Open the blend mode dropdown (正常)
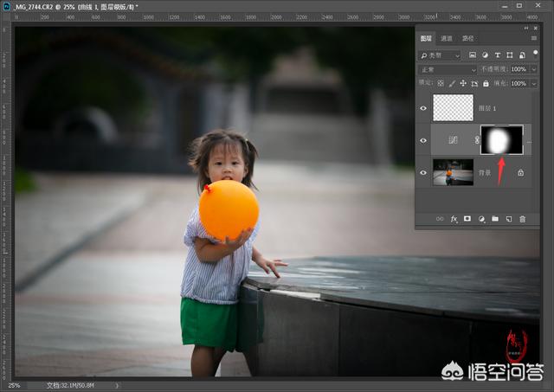Viewport: 554px width, 392px height. (x=448, y=69)
